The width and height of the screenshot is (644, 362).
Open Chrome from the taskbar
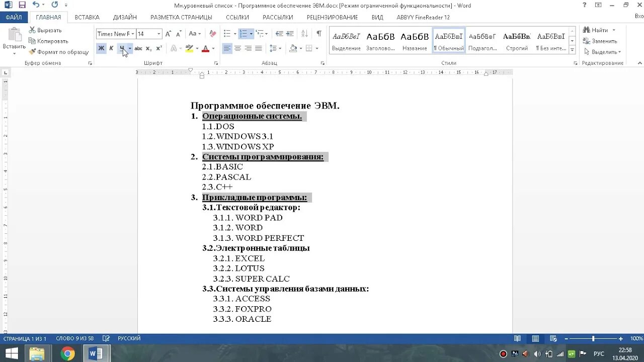coord(67,353)
